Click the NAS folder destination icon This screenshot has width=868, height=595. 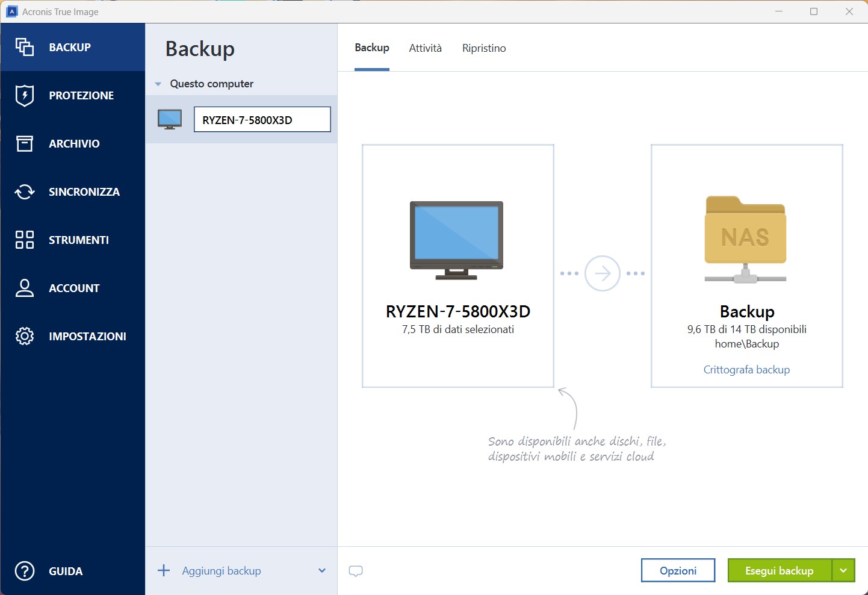click(746, 239)
